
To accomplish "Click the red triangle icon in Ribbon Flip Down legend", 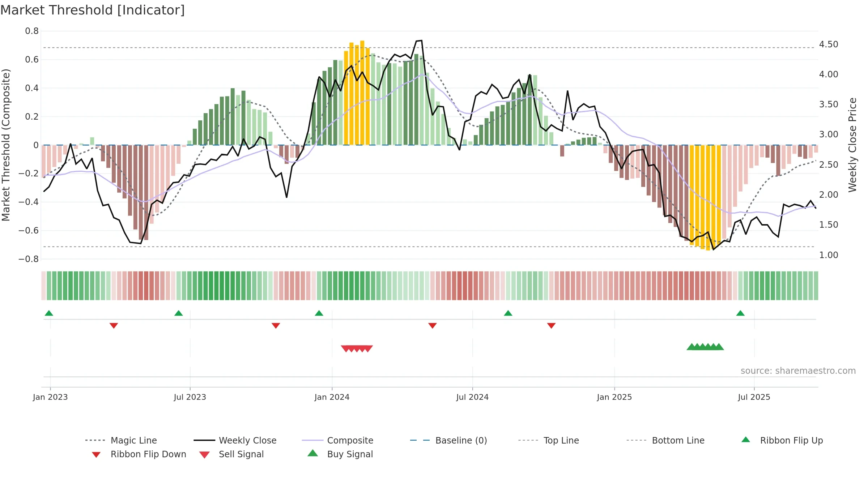I will (96, 455).
